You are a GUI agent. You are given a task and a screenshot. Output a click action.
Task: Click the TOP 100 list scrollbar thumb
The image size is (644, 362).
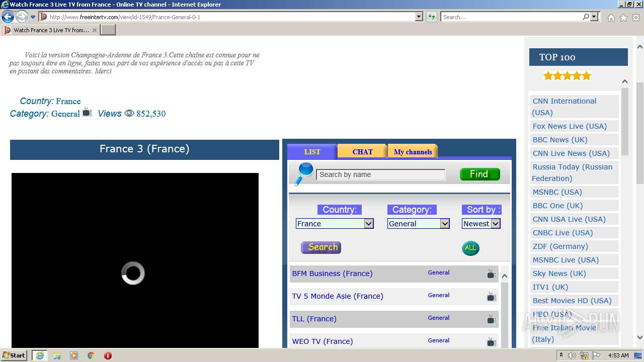(625, 122)
